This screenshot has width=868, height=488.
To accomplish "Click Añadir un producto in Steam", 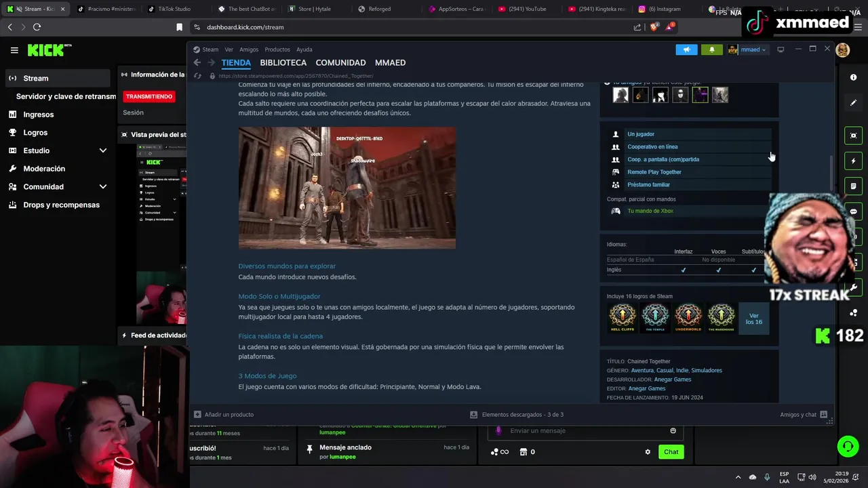I will [224, 414].
